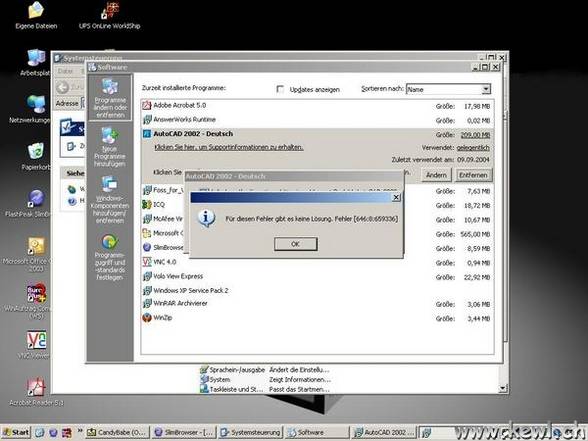Open Taskleiste und Startmenü in Systemsteuerung
The image size is (588, 441).
click(x=231, y=389)
